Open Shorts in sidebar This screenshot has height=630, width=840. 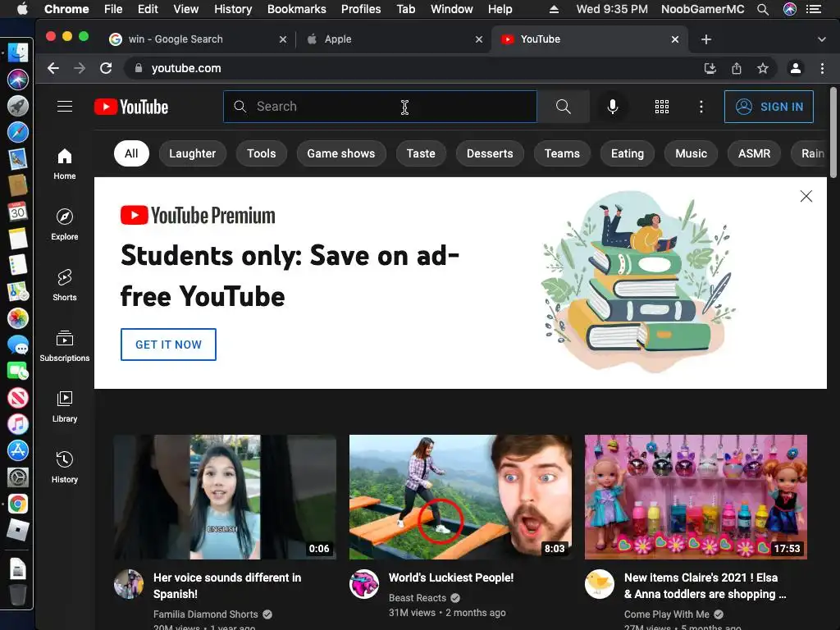click(x=65, y=285)
